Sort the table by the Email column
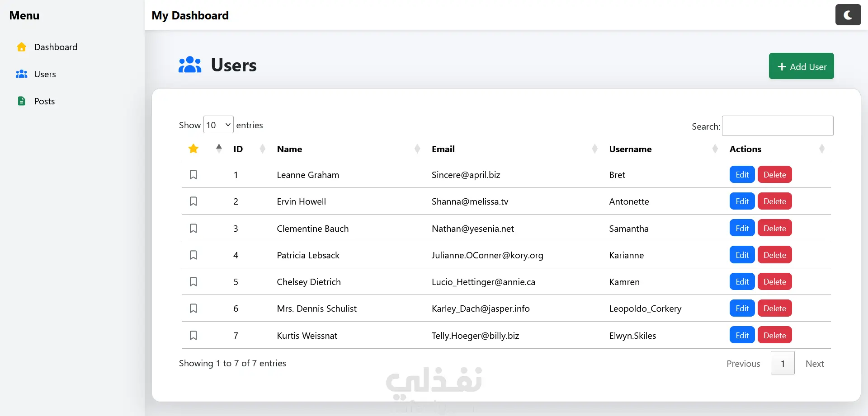The width and height of the screenshot is (868, 416). pos(443,149)
